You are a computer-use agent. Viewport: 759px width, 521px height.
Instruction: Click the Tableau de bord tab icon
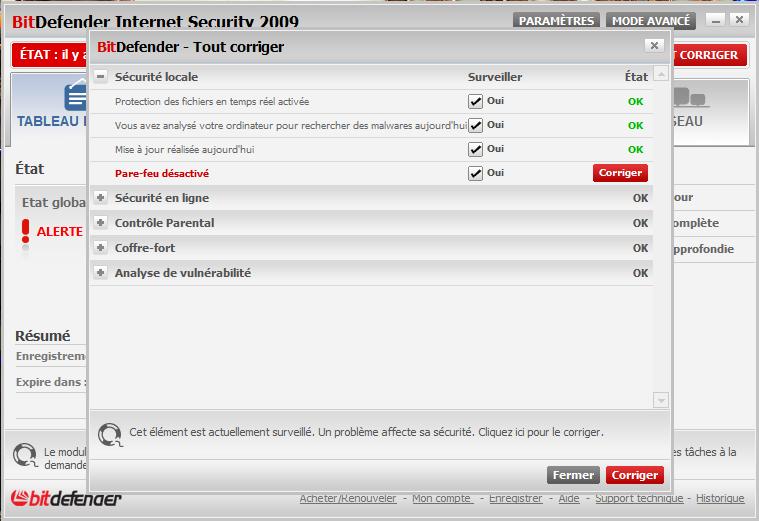[76, 96]
